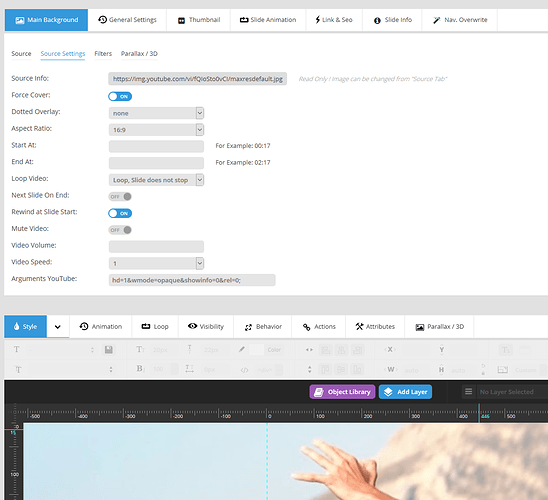Screen dimensions: 548x500
Task: Click the Nav. Overwrite wand tab
Action: tap(460, 20)
